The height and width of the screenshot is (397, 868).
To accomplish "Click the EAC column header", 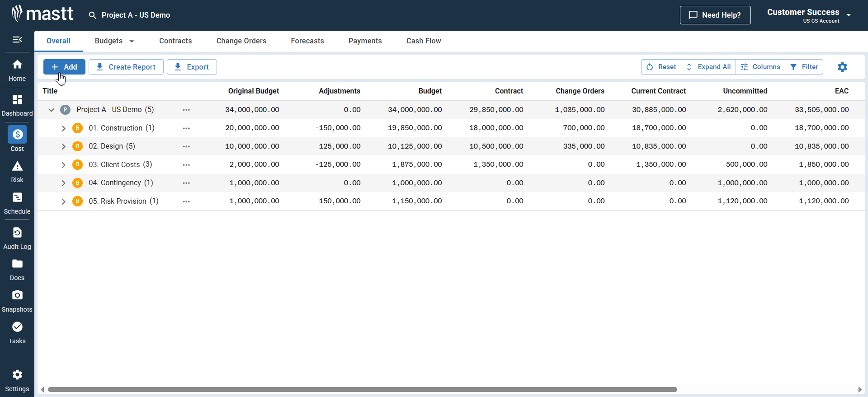I will tap(842, 91).
